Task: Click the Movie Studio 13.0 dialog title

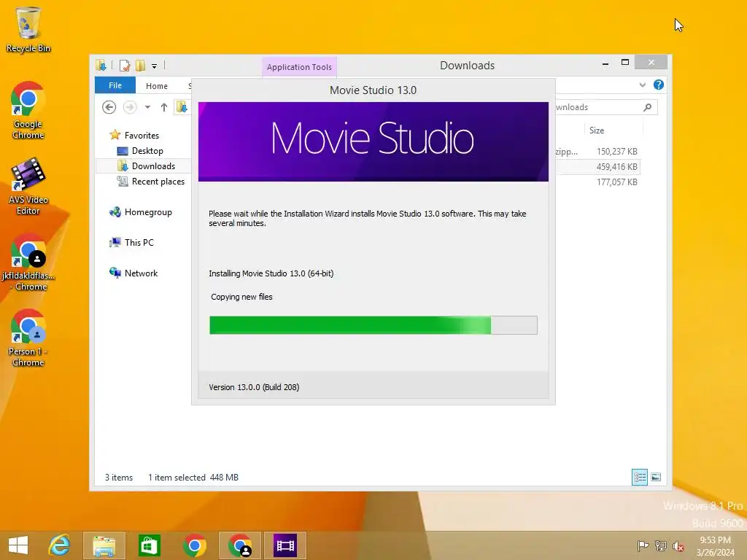Action: 373,90
